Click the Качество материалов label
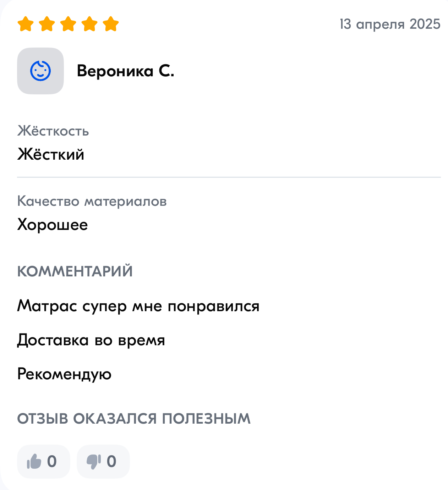 click(92, 201)
